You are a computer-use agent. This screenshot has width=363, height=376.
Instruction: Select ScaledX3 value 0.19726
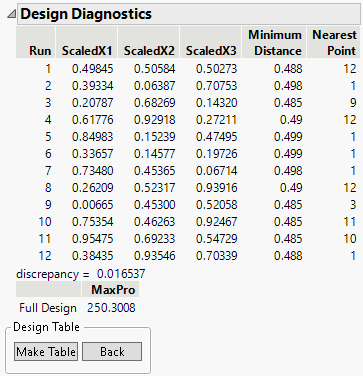pyautogui.click(x=217, y=154)
